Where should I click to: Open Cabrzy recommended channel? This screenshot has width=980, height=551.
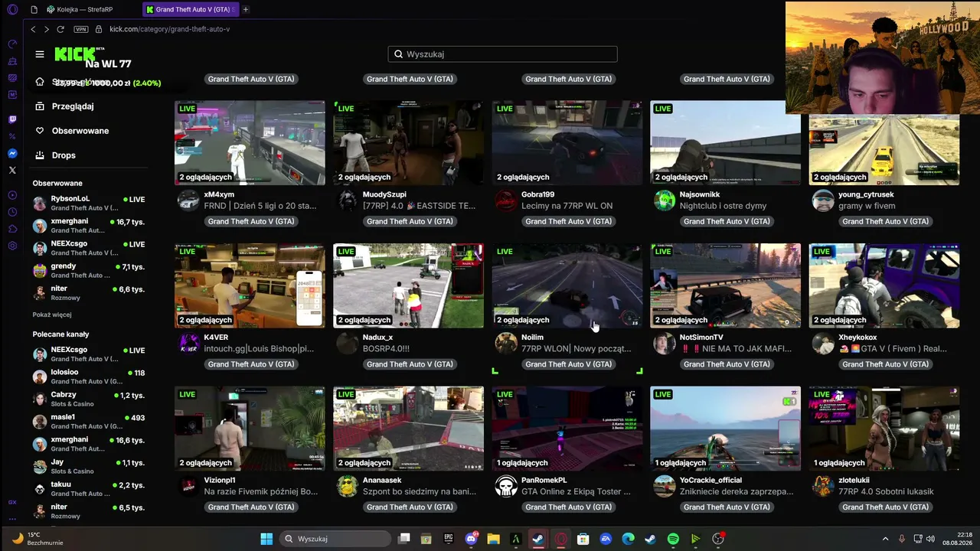(x=89, y=399)
